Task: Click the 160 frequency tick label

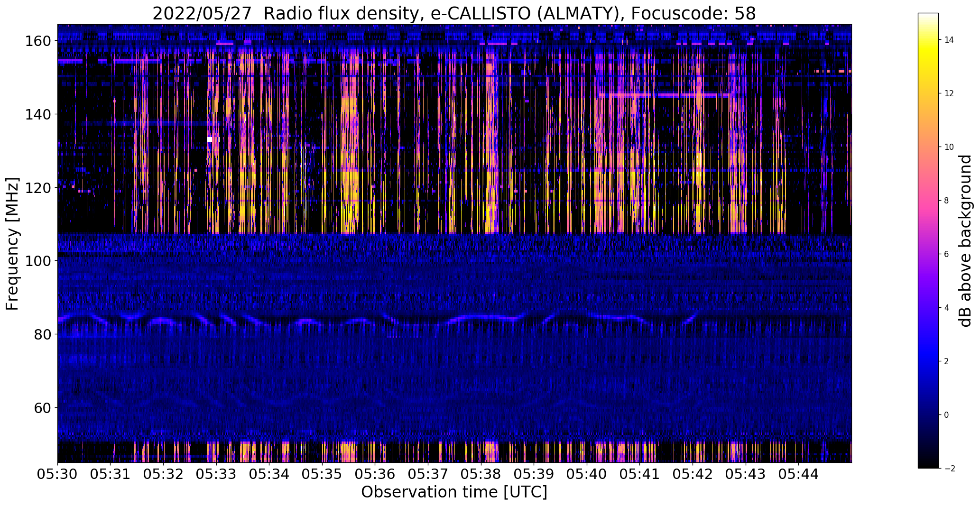Action: pos(37,41)
